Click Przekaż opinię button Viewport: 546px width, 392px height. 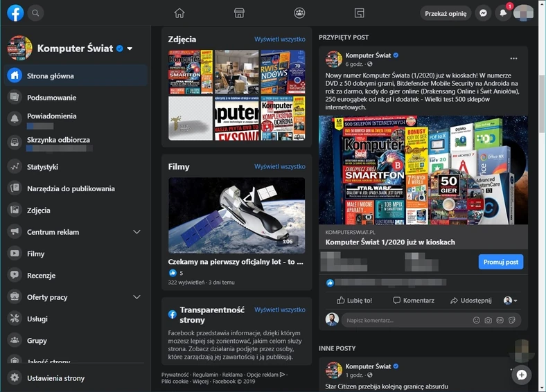click(x=446, y=14)
